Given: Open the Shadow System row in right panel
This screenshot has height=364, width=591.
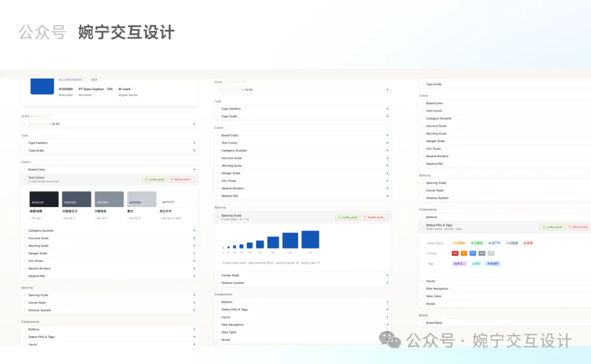Looking at the screenshot, I should [505, 198].
